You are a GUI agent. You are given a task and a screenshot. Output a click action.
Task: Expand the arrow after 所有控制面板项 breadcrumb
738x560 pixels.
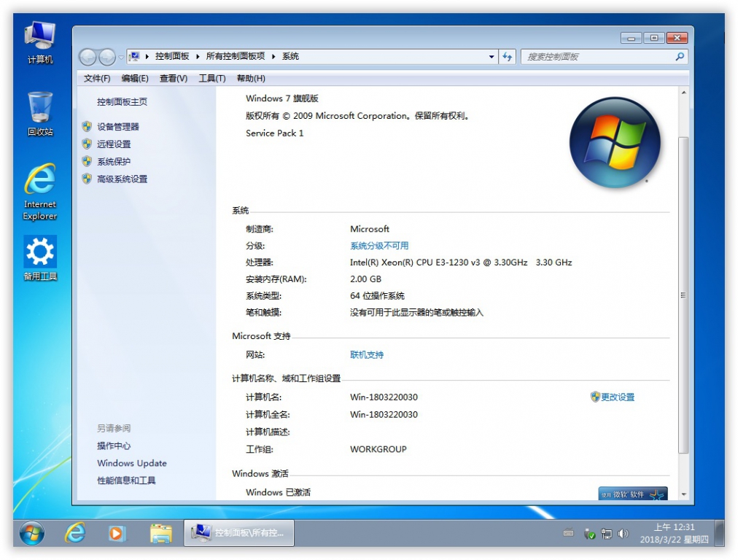pos(273,56)
